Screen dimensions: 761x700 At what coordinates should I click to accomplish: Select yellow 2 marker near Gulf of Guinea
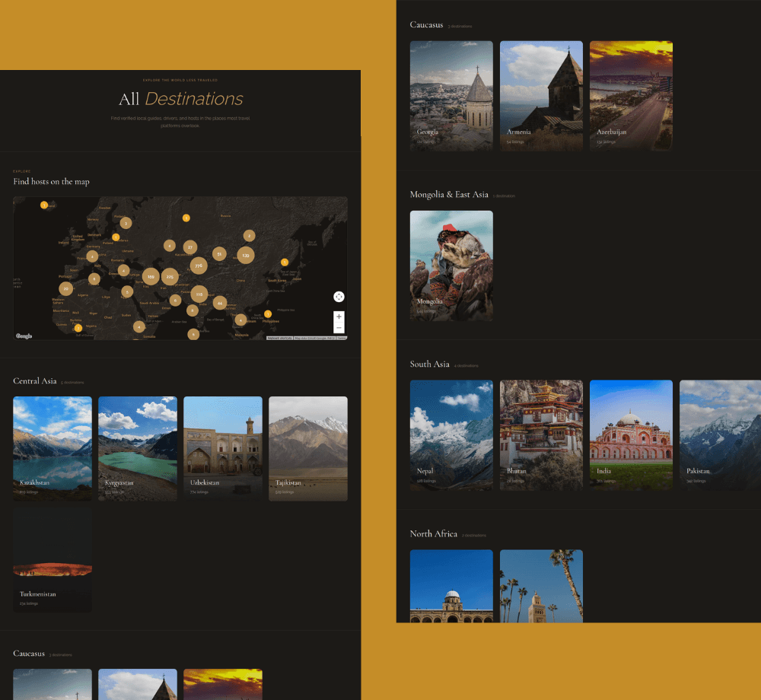(78, 328)
